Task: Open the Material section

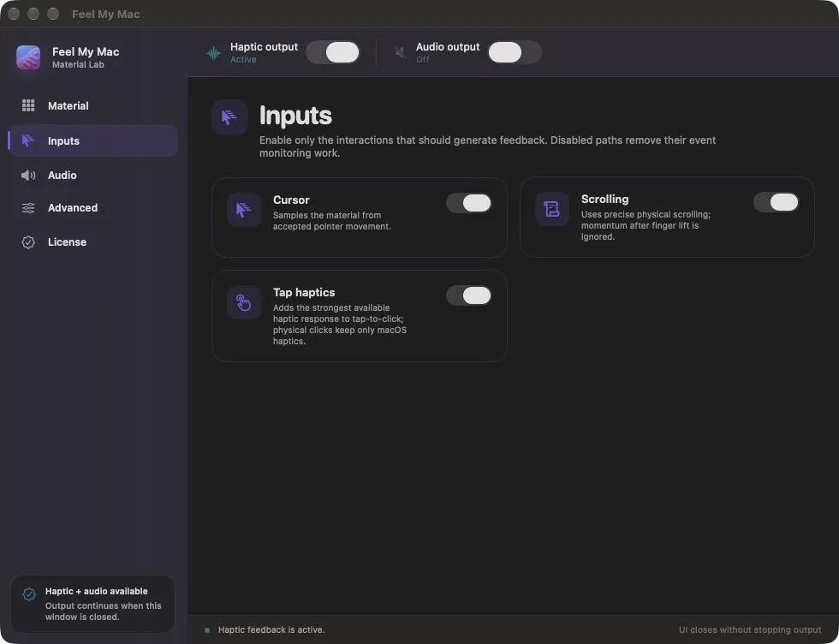Action: 93,106
